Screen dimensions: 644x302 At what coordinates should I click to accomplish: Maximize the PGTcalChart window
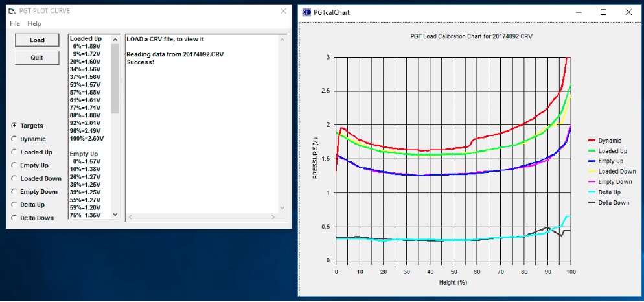(x=604, y=12)
